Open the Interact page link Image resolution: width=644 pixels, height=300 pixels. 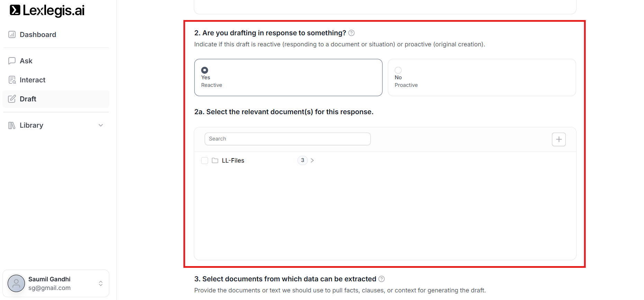[x=33, y=80]
